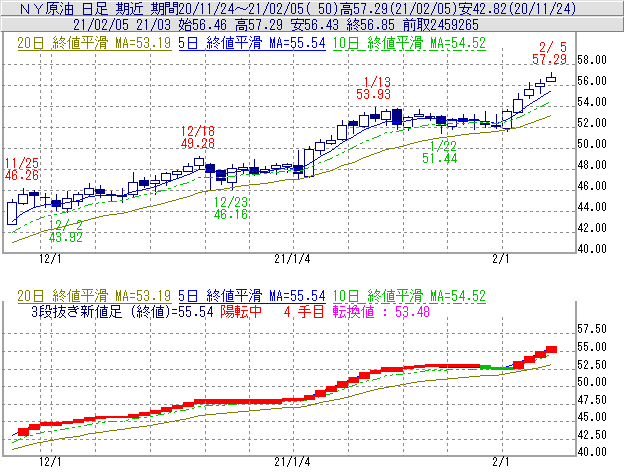The image size is (624, 473).
Task: Click the red 陽転中 status text
Action: [x=241, y=311]
